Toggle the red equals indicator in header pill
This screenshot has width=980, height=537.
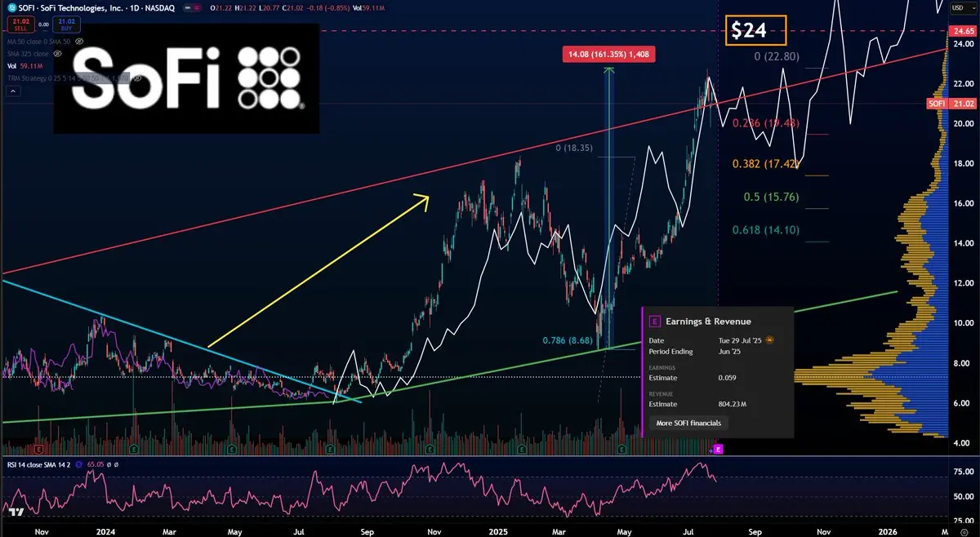point(196,7)
